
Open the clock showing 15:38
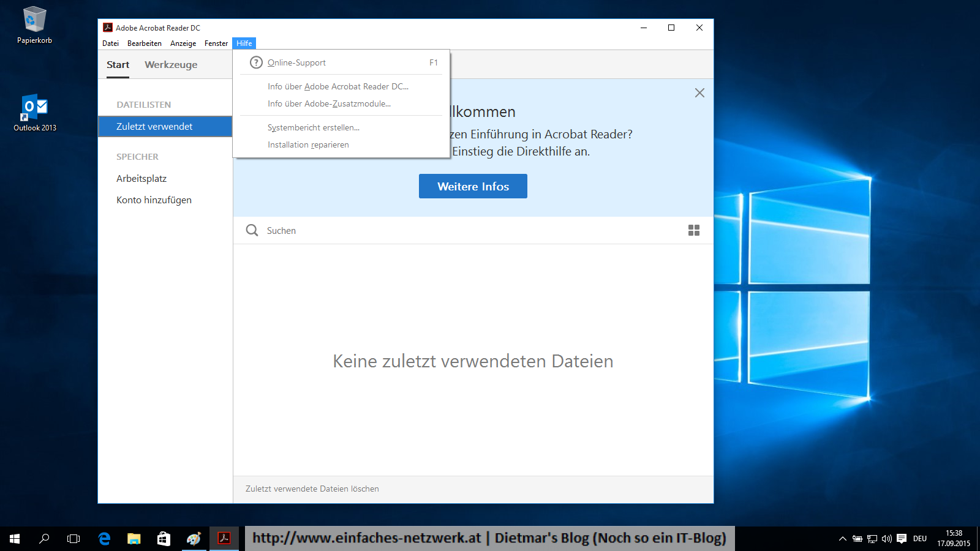pos(954,539)
